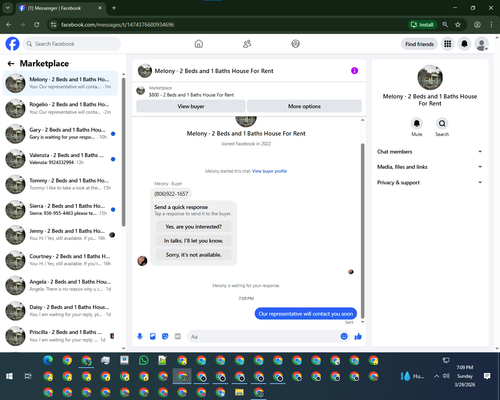Show hidden system tray icons

436,376
